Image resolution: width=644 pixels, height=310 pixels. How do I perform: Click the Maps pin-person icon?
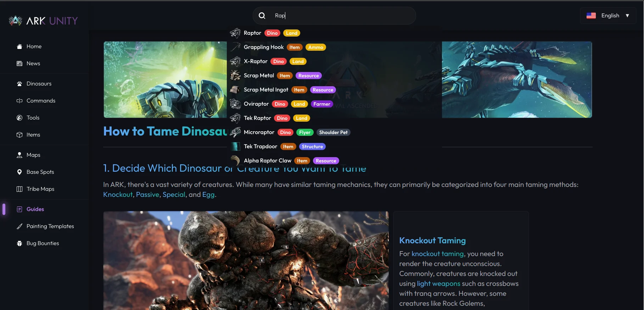click(x=19, y=155)
